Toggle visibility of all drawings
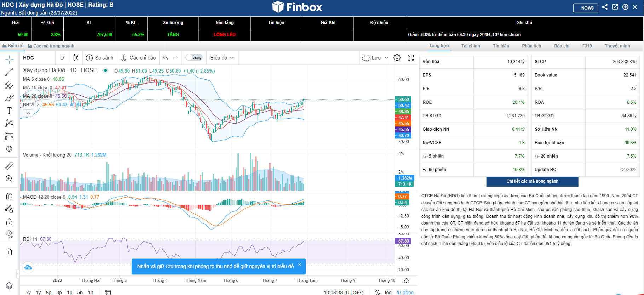Viewport: 644px width, 295px height. pos(9,234)
